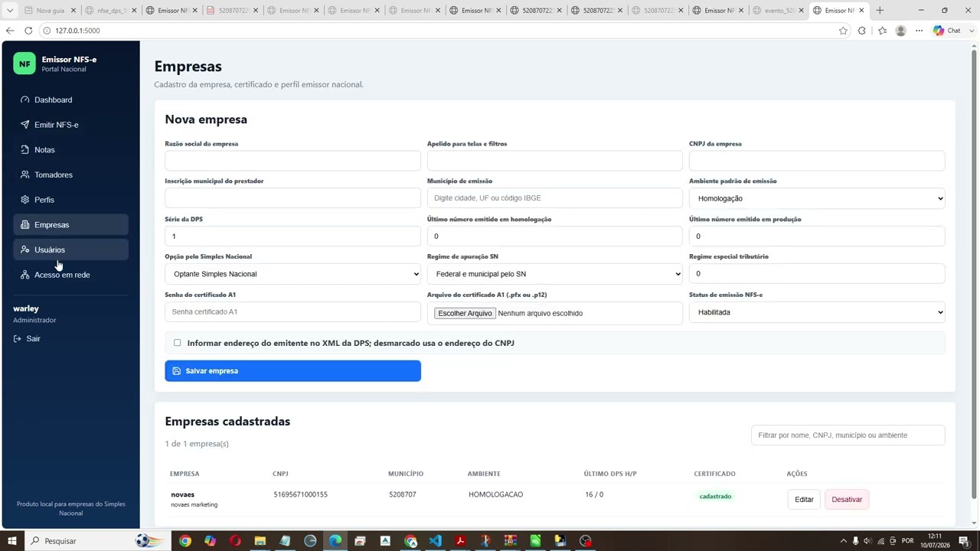The width and height of the screenshot is (980, 551).
Task: Click the green NF logo icon
Action: pyautogui.click(x=24, y=64)
